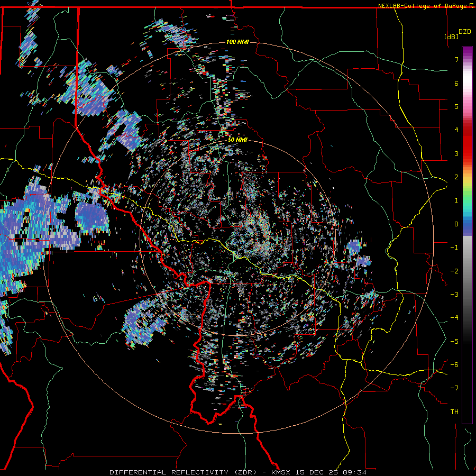Click the red band of the color scale

pyautogui.click(x=467, y=143)
